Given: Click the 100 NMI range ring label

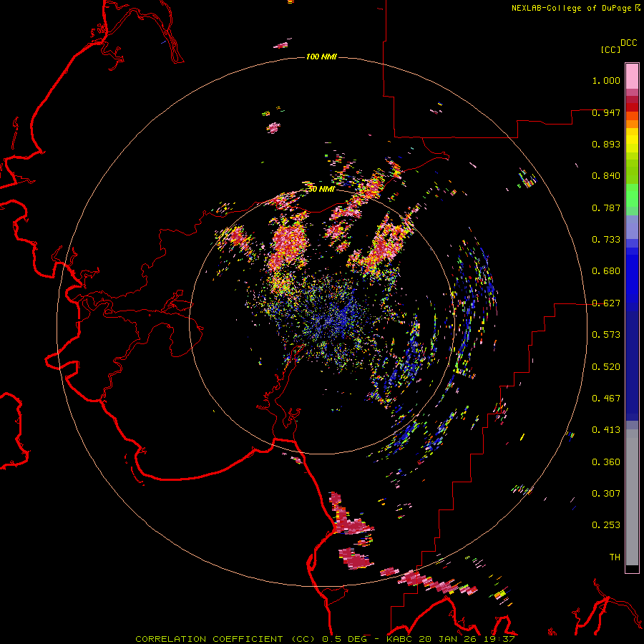Looking at the screenshot, I should (x=321, y=57).
